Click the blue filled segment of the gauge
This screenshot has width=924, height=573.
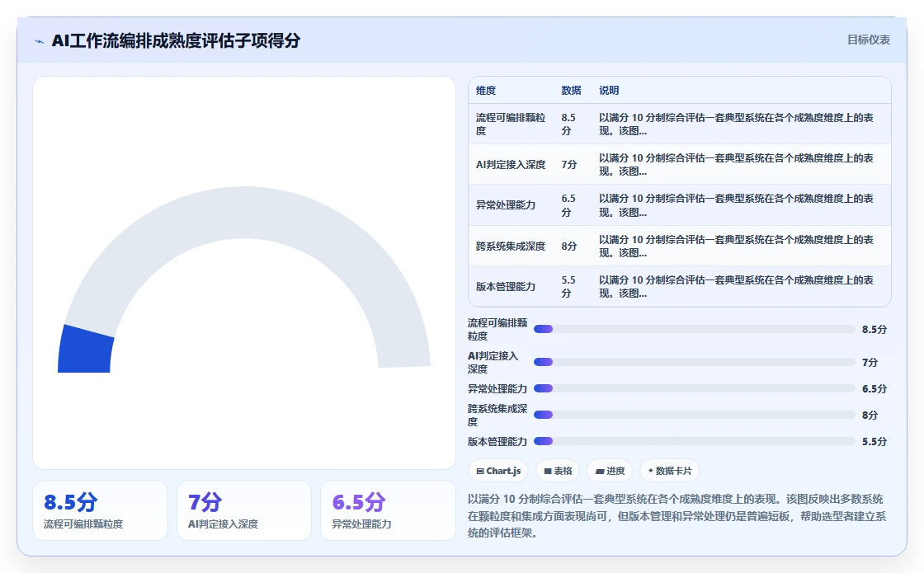86,350
